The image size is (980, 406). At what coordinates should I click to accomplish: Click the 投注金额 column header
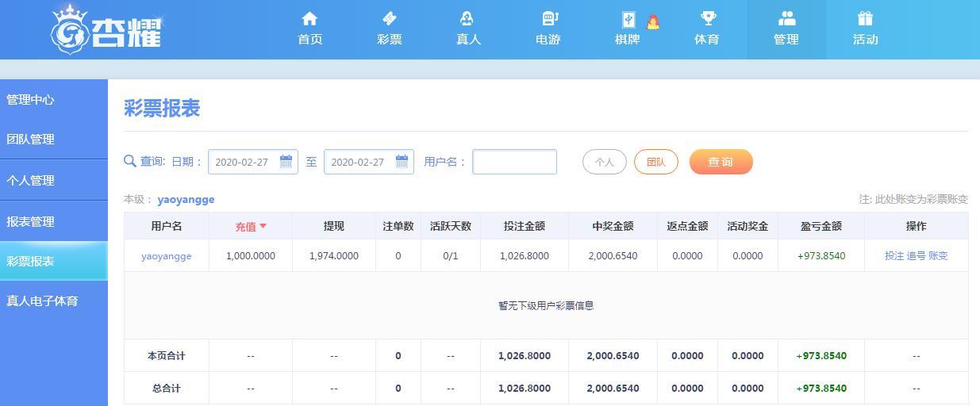(525, 226)
